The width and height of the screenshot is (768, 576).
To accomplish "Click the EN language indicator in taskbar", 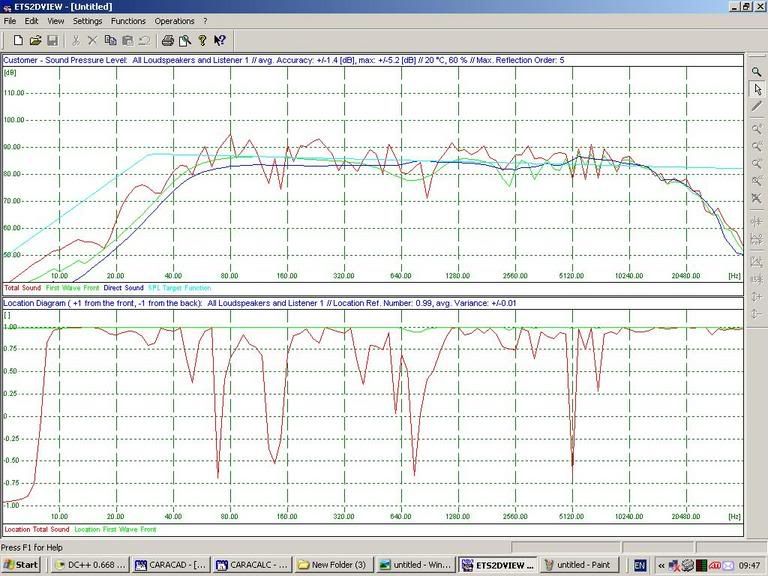I will 639,565.
